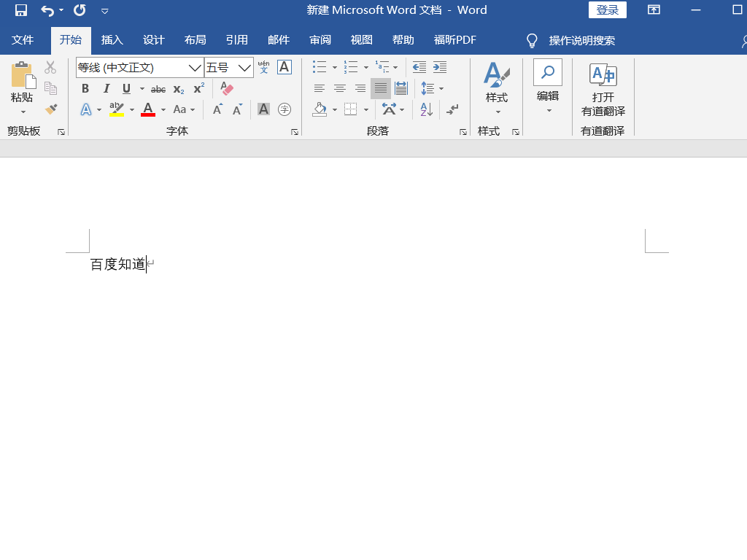Click the phonetic guide wén icon

[263, 67]
